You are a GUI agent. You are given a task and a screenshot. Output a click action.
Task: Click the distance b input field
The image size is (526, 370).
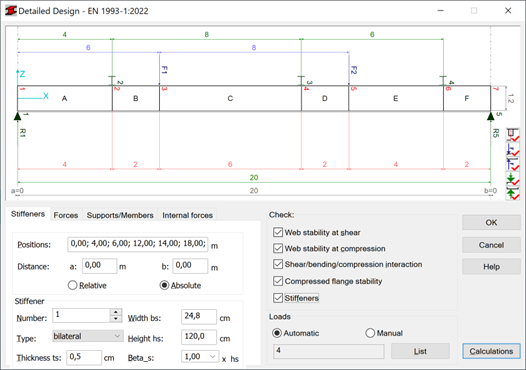click(190, 266)
